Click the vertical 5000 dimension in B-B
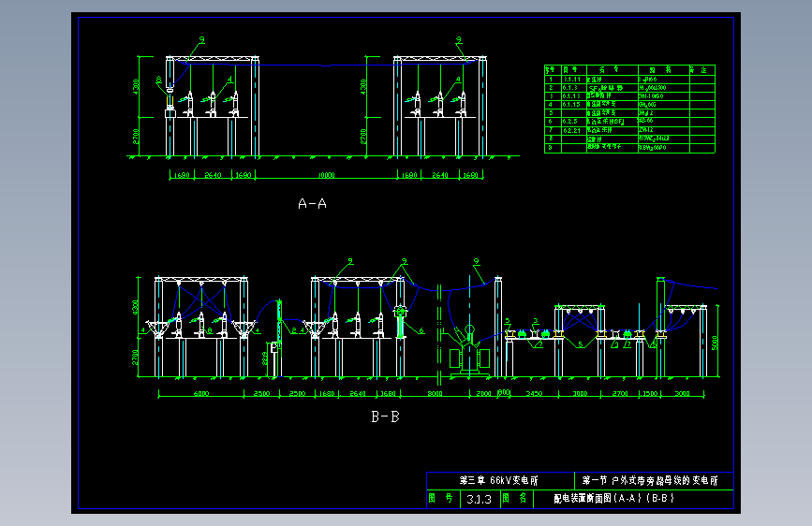 tap(715, 343)
